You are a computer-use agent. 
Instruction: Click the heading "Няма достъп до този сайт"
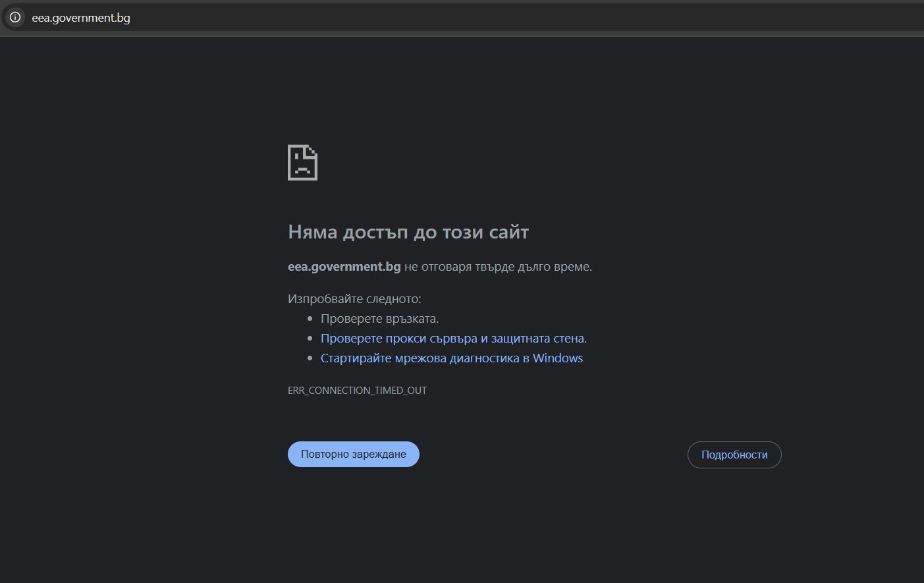[408, 232]
